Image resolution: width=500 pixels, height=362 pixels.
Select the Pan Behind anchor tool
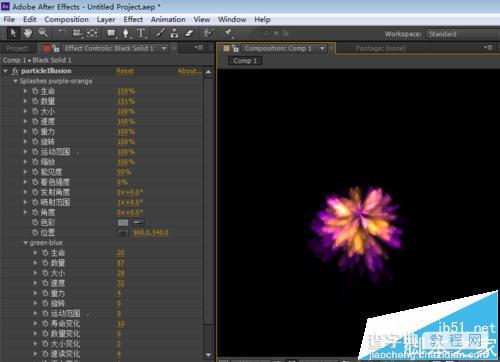pyautogui.click(x=92, y=33)
